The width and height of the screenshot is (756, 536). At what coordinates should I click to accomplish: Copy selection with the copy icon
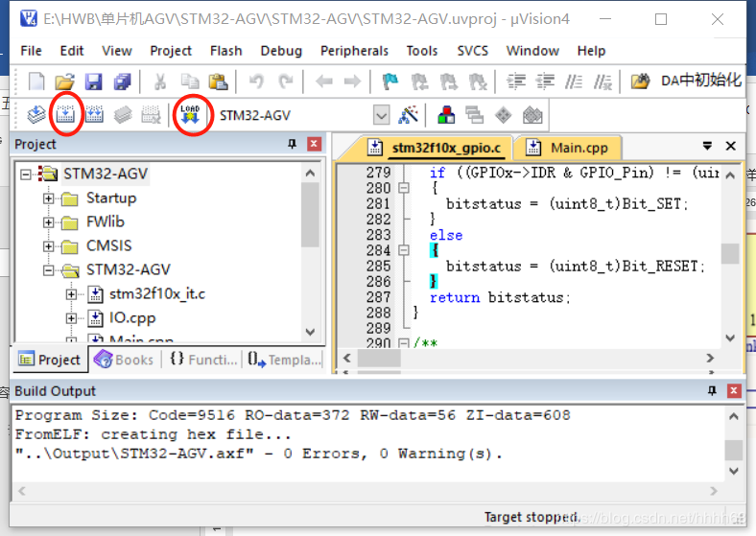[190, 81]
